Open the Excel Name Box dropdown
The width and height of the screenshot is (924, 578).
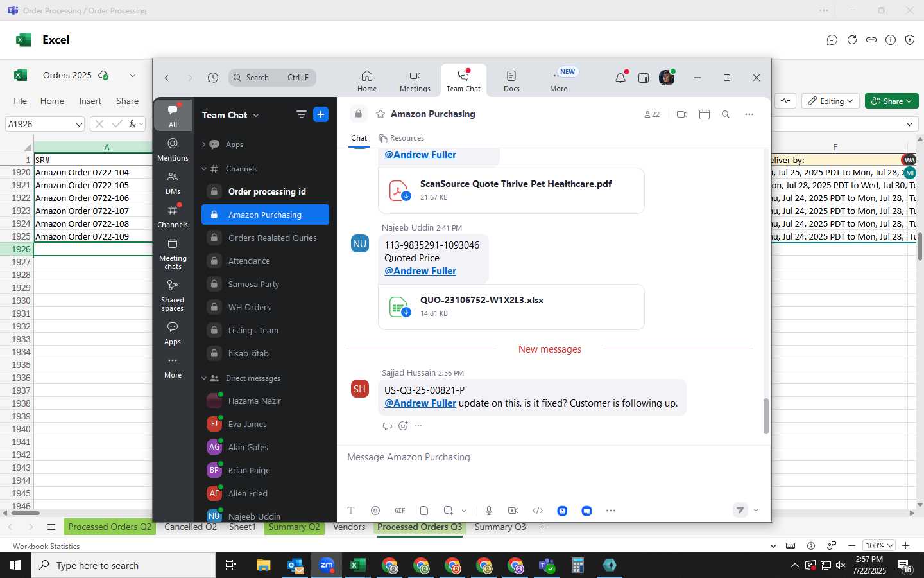click(79, 124)
